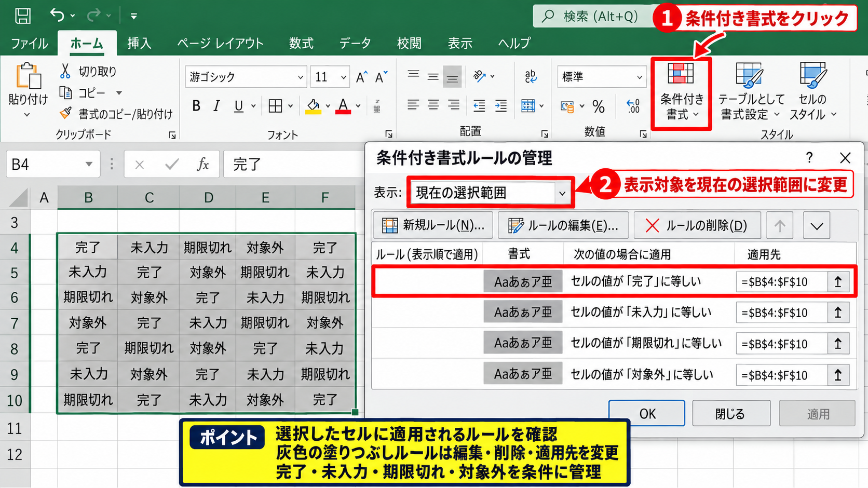Screen dimensions: 868x488
Task: Apply the red font color A
Action: point(343,106)
